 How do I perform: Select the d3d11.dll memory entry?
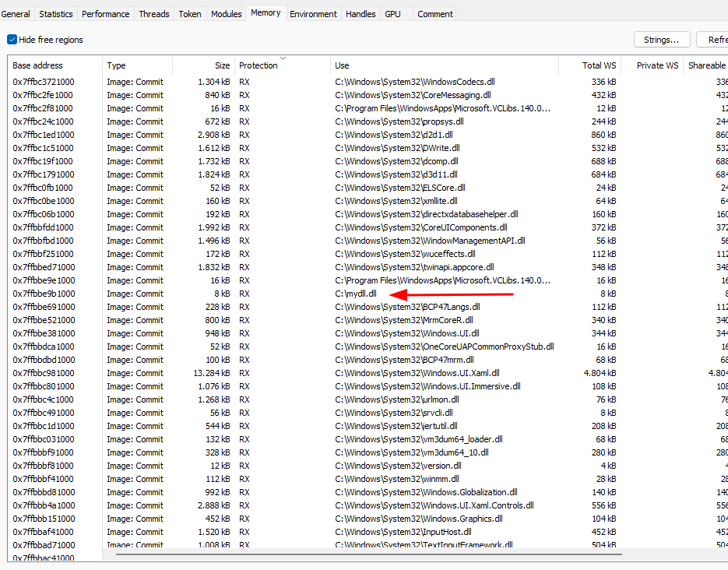[396, 174]
